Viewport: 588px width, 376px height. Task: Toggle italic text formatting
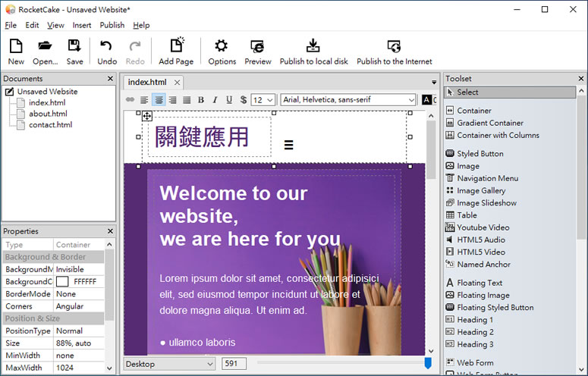click(x=215, y=100)
